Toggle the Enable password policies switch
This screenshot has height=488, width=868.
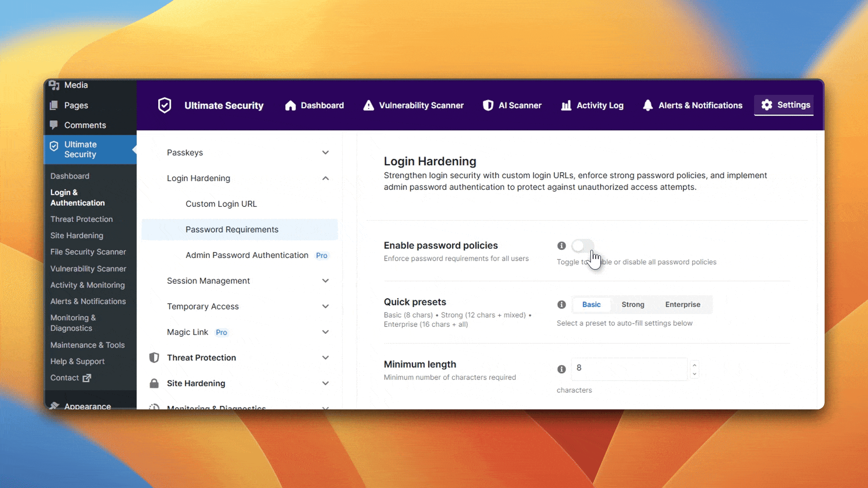[582, 246]
